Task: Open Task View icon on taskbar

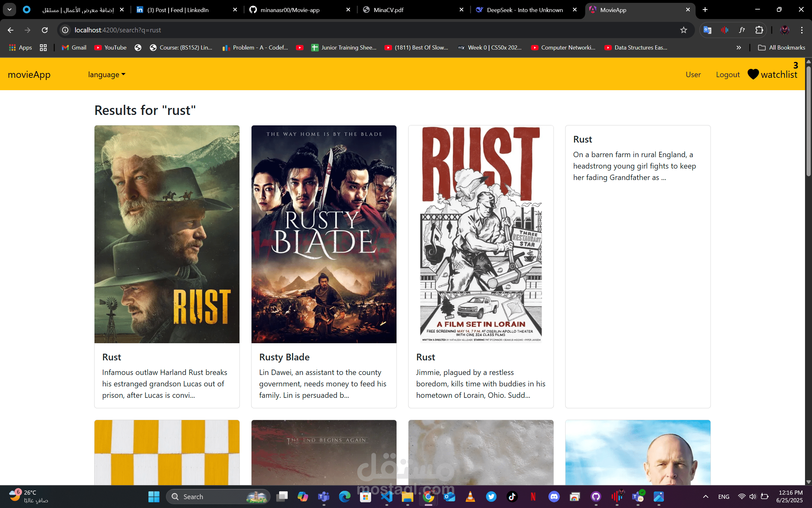Action: [x=282, y=497]
